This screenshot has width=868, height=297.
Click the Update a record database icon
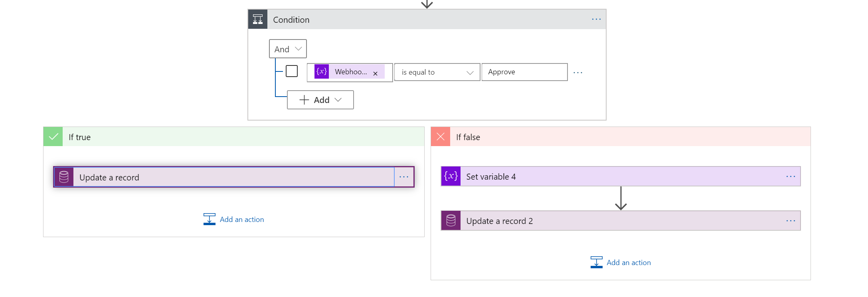[x=64, y=177]
